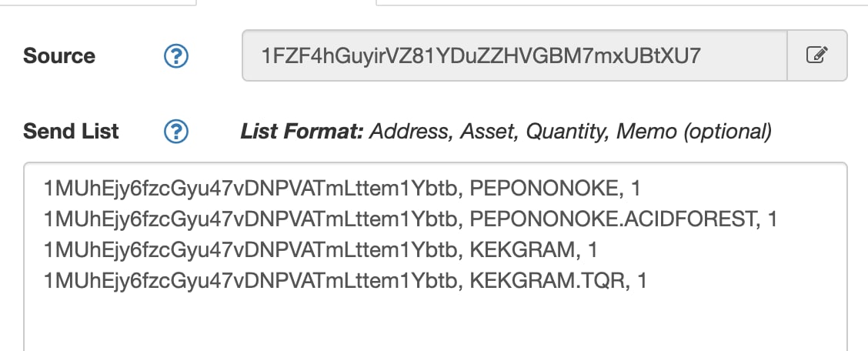Click the Send List label
Image resolution: width=868 pixels, height=351 pixels.
coord(71,132)
